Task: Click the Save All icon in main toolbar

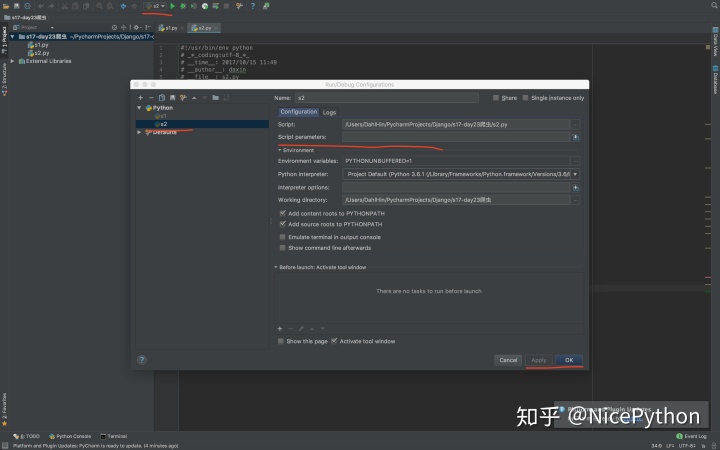Action: 17,6
